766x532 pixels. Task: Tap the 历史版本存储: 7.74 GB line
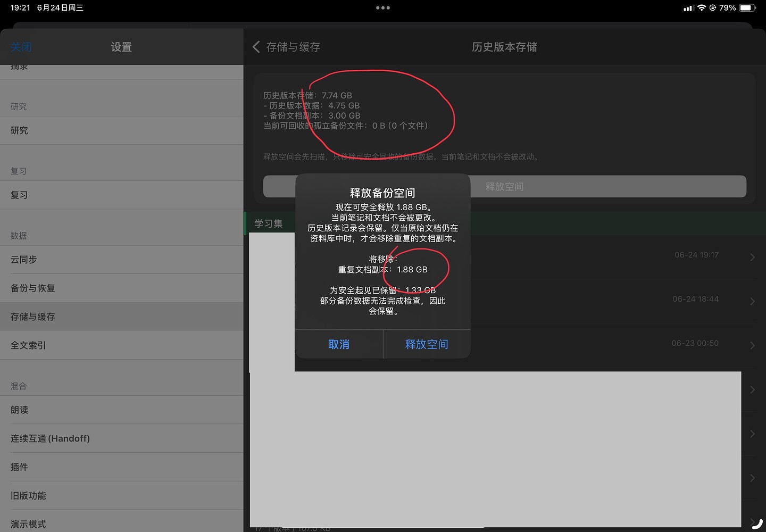pos(307,96)
